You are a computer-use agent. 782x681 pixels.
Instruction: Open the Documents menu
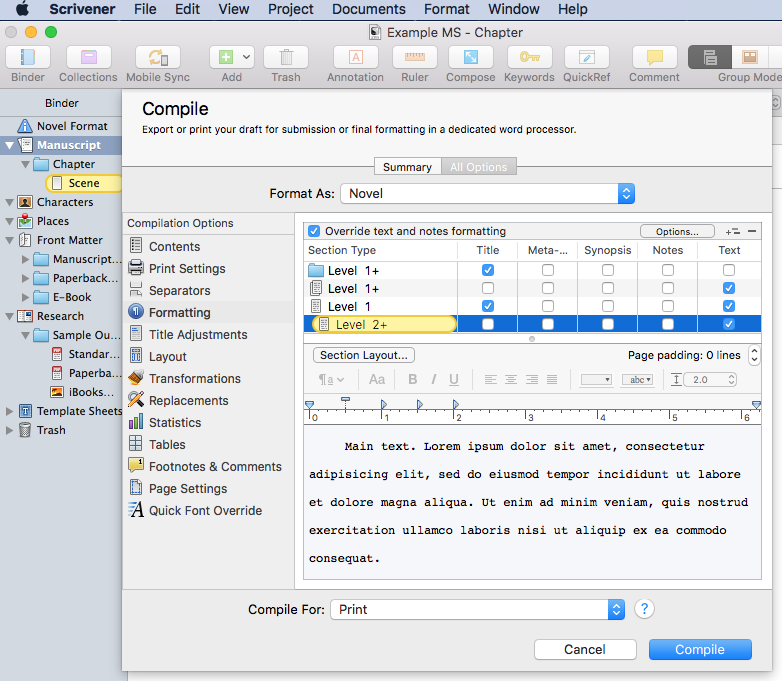coord(369,9)
